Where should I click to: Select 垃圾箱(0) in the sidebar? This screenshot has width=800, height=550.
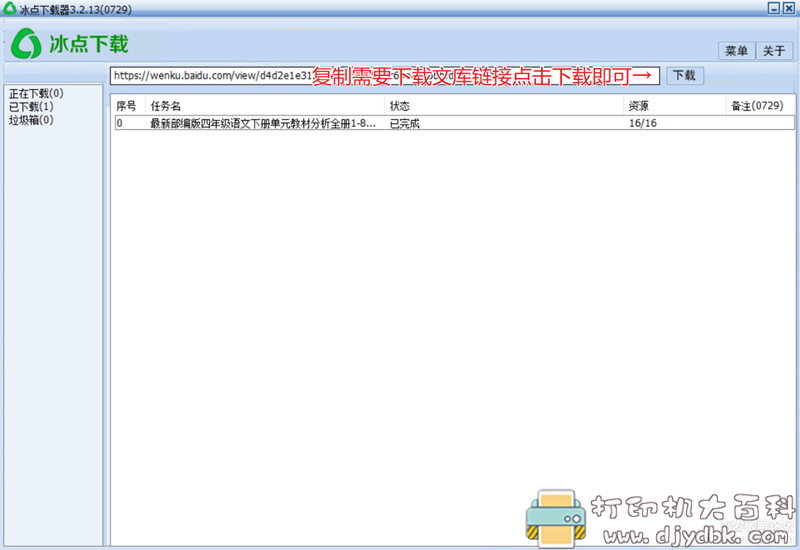tap(31, 120)
